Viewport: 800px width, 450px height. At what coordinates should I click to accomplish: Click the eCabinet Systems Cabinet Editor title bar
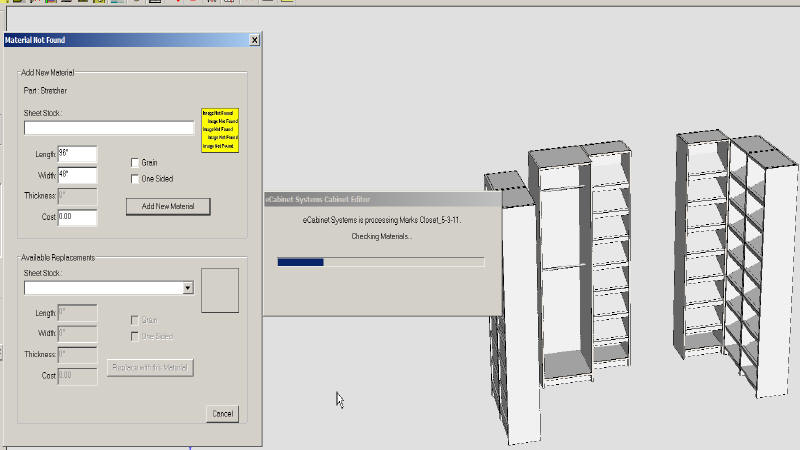(x=380, y=199)
